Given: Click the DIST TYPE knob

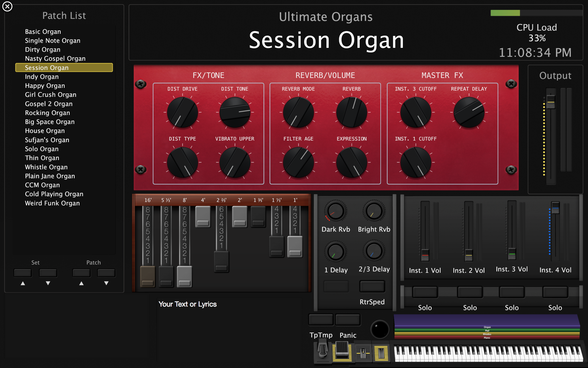Looking at the screenshot, I should (182, 162).
